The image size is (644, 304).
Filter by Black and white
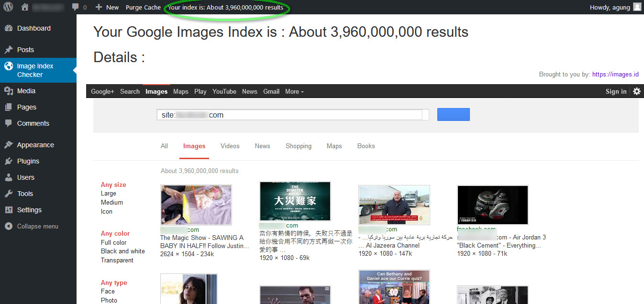123,251
